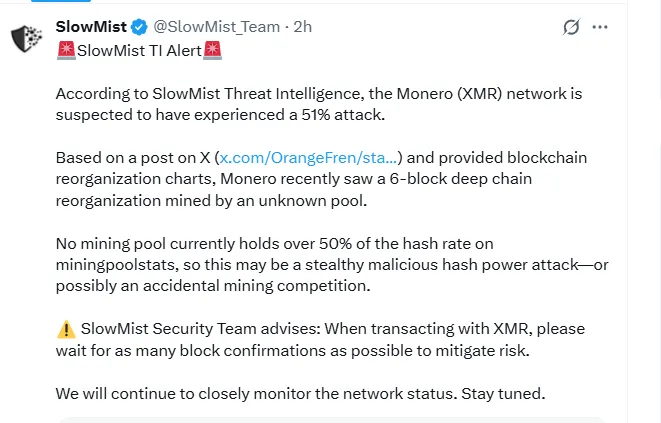Image resolution: width=661 pixels, height=423 pixels.
Task: Open the three-dot more options menu
Action: pos(600,27)
